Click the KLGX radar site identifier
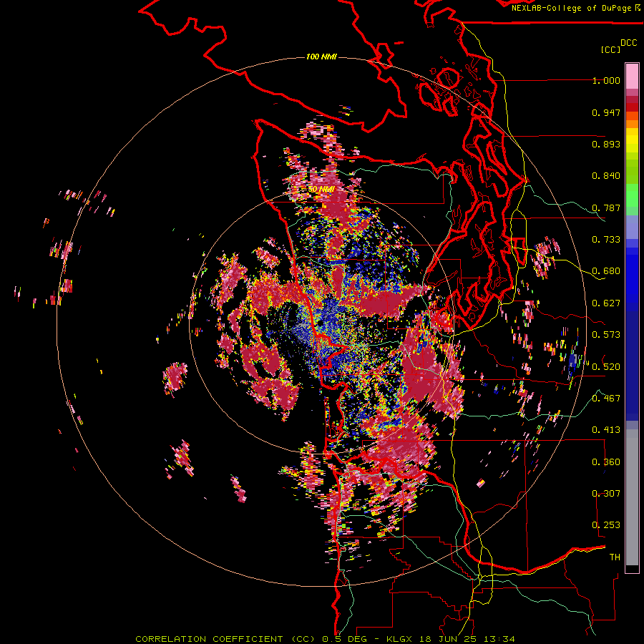644x644 pixels. coord(399,639)
